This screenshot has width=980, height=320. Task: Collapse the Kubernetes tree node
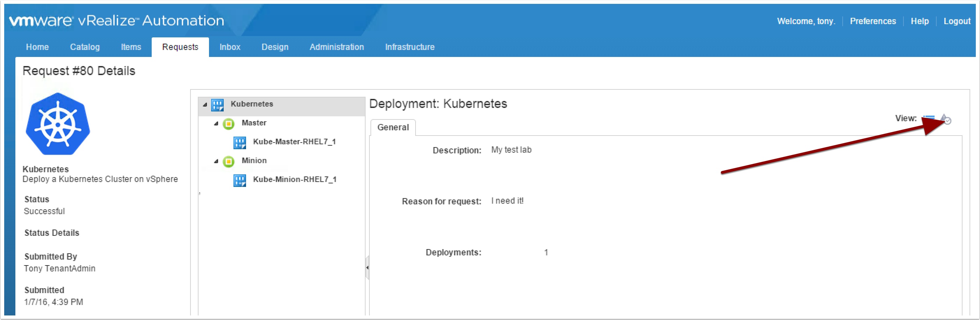205,104
